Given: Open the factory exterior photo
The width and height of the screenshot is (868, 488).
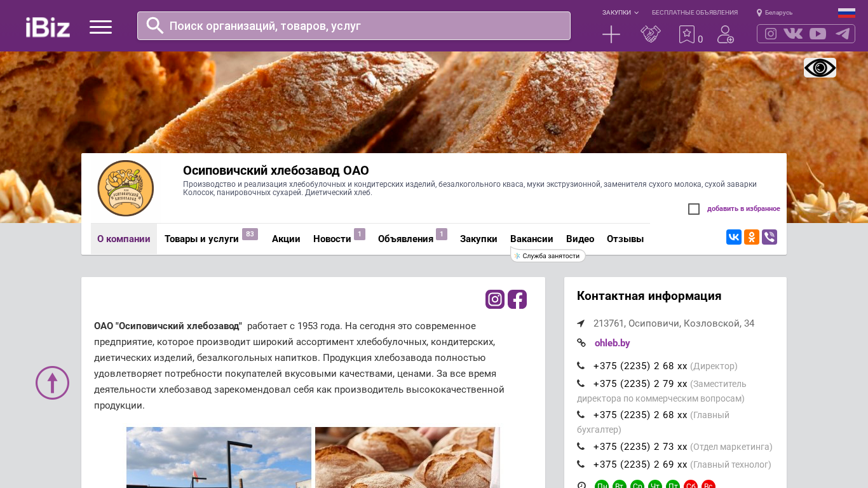Looking at the screenshot, I should click(219, 457).
